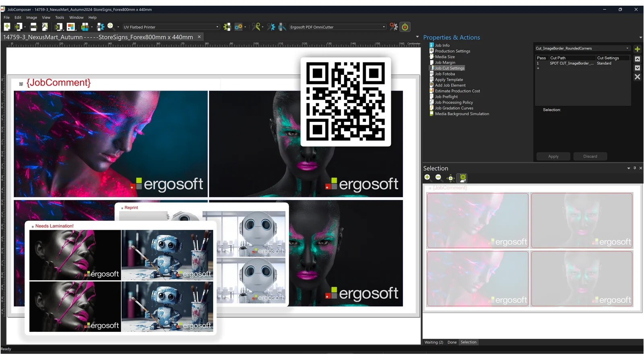Screen dimensions: 644x362
Task: Pin the Selection panel with the pushpin icon
Action: tap(635, 168)
